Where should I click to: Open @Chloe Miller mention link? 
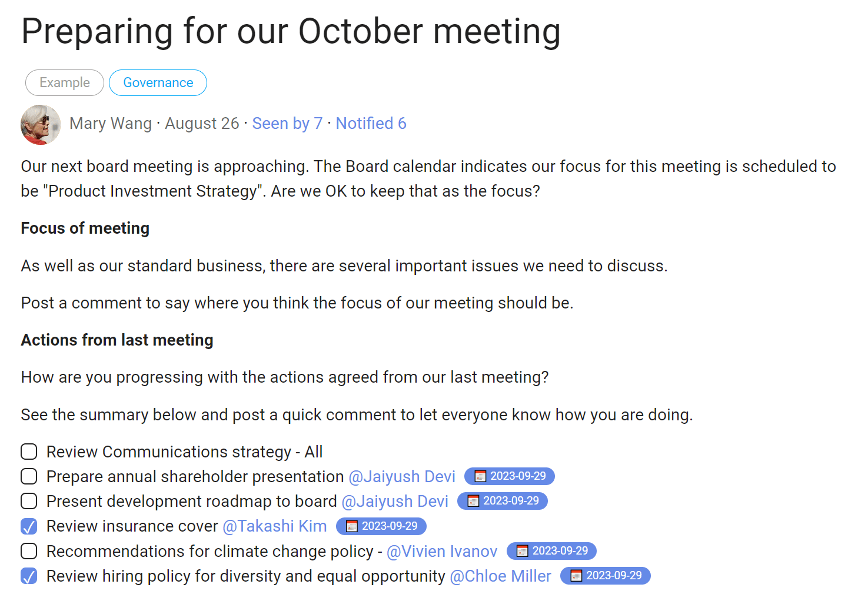(x=500, y=576)
